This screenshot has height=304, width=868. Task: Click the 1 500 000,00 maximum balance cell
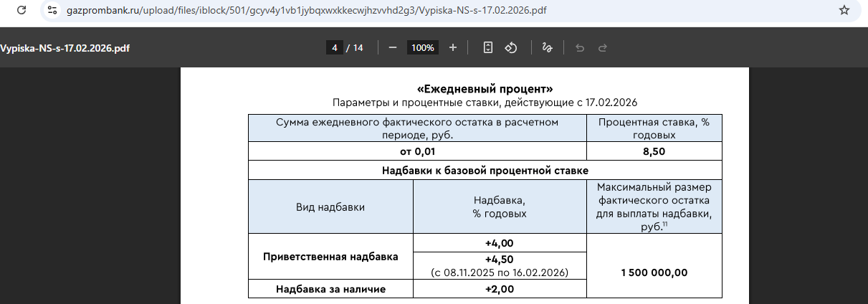pyautogui.click(x=654, y=272)
